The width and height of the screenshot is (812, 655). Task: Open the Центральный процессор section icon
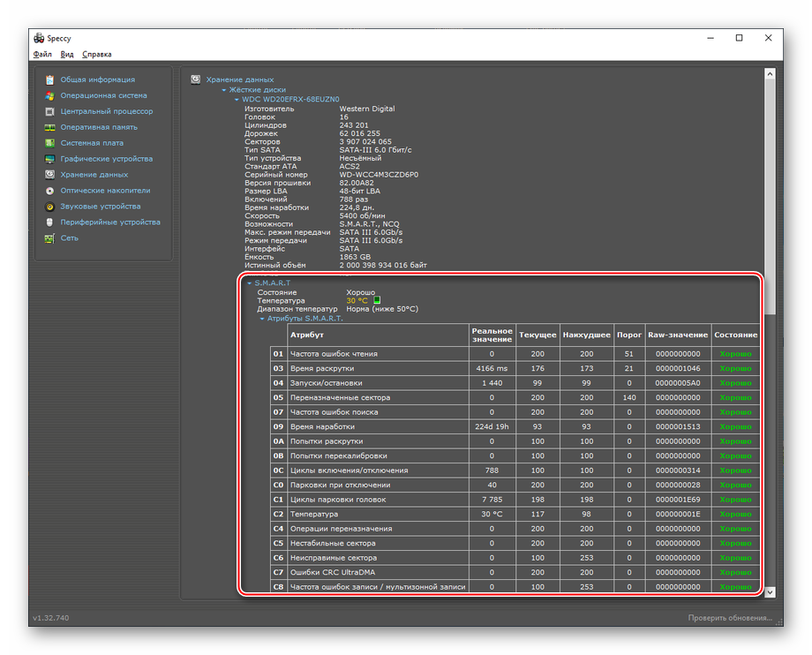pyautogui.click(x=50, y=111)
